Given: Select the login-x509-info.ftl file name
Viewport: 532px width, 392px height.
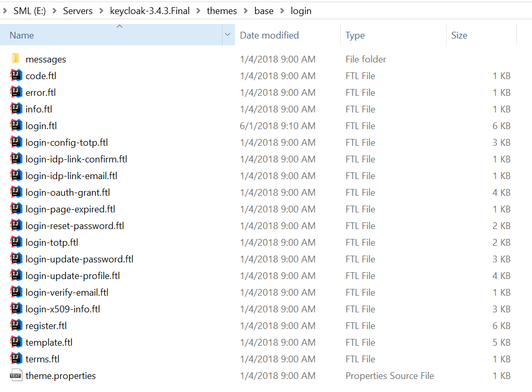Looking at the screenshot, I should pos(63,309).
